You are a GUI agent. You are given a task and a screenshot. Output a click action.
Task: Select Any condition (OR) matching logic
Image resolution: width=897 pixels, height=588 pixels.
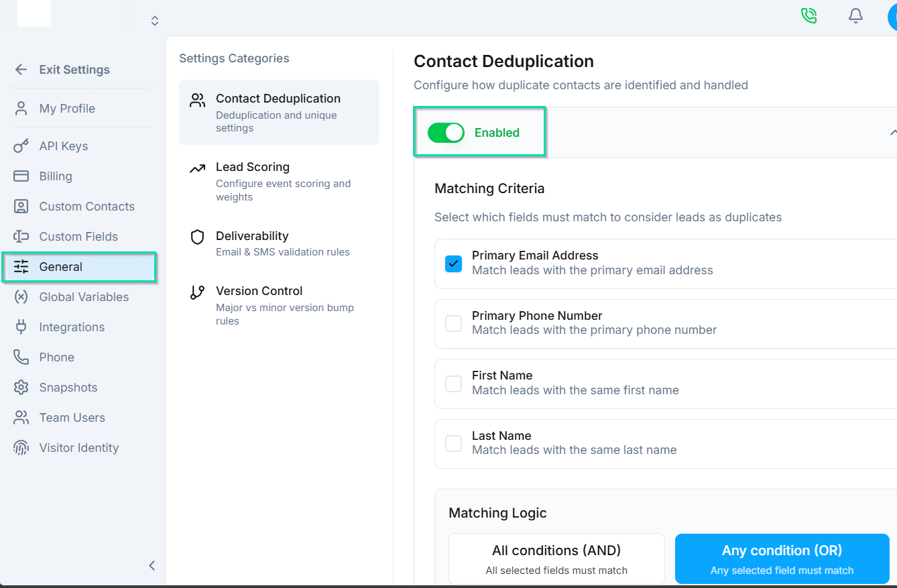(x=782, y=559)
